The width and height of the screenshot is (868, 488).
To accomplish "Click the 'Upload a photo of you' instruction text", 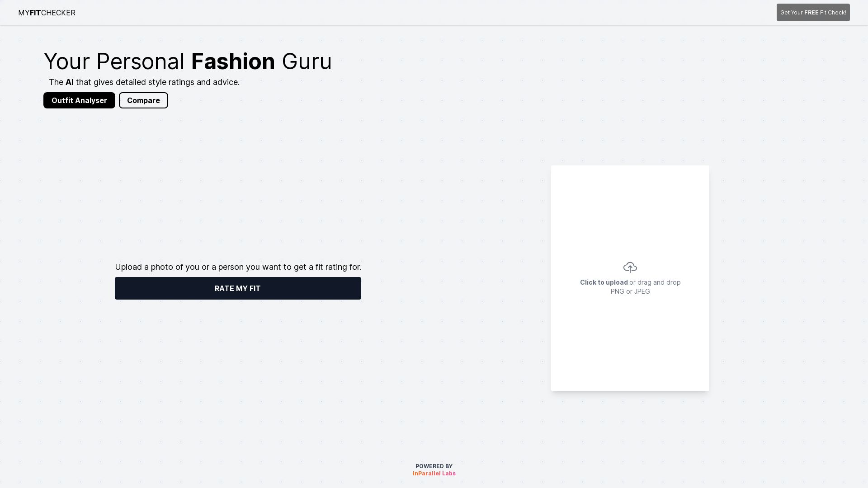I will click(238, 267).
